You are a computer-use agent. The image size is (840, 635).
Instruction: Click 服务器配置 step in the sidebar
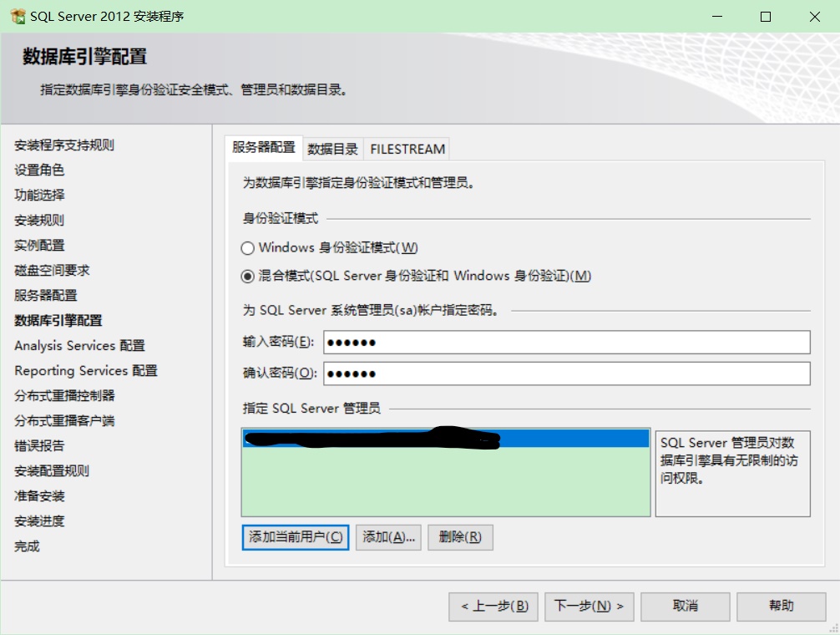tap(46, 296)
